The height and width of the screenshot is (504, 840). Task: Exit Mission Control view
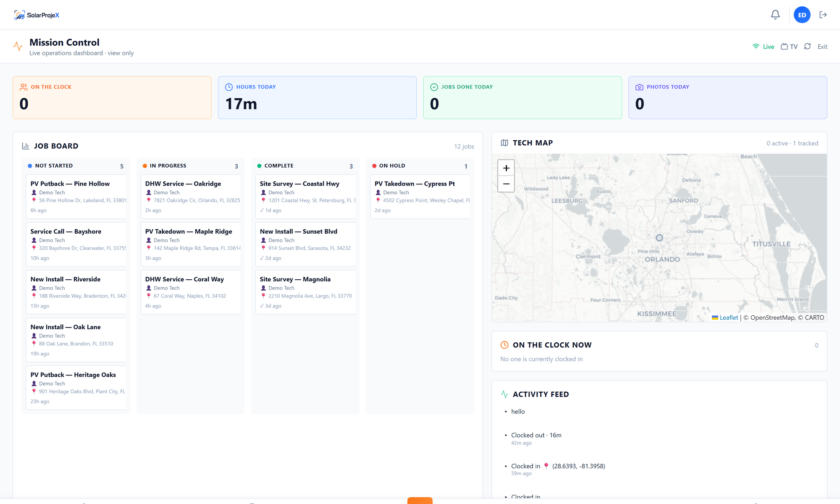822,47
